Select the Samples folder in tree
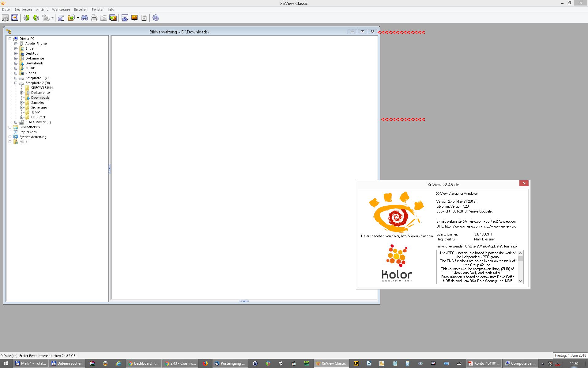588x368 pixels. click(x=37, y=102)
